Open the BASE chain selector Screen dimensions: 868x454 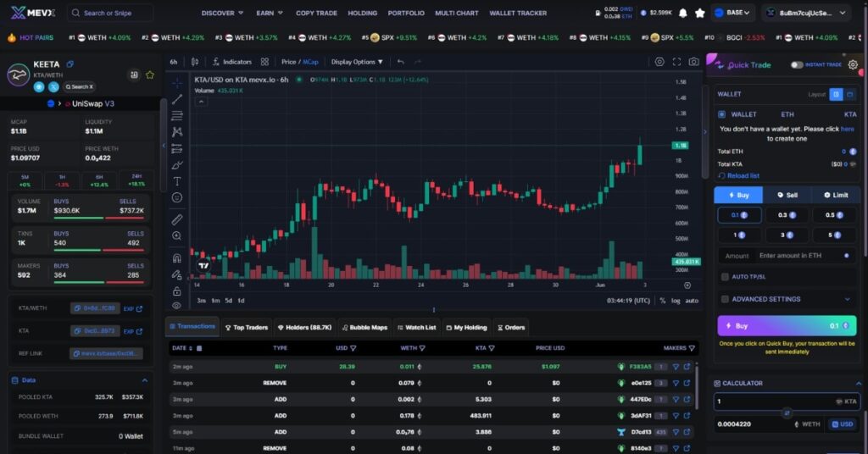[x=733, y=13]
